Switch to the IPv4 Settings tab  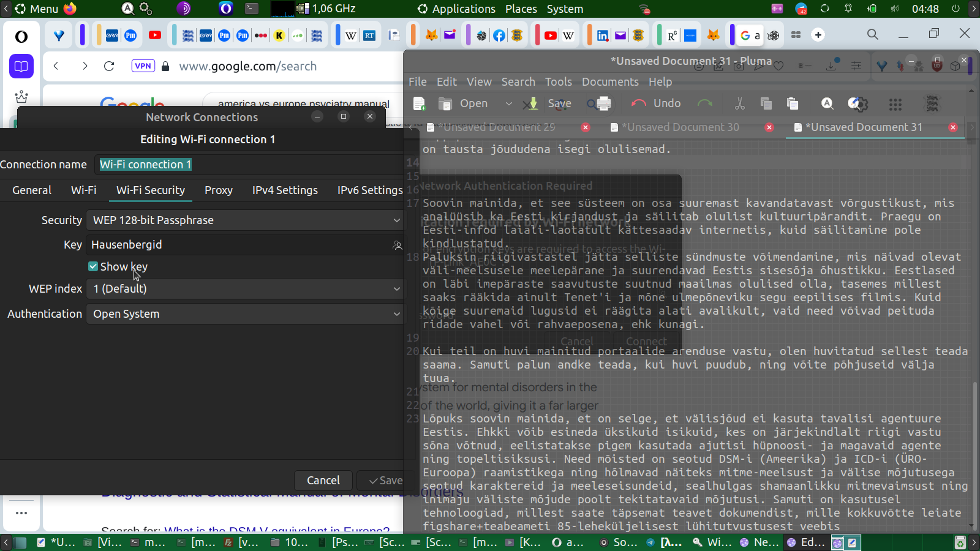(285, 190)
